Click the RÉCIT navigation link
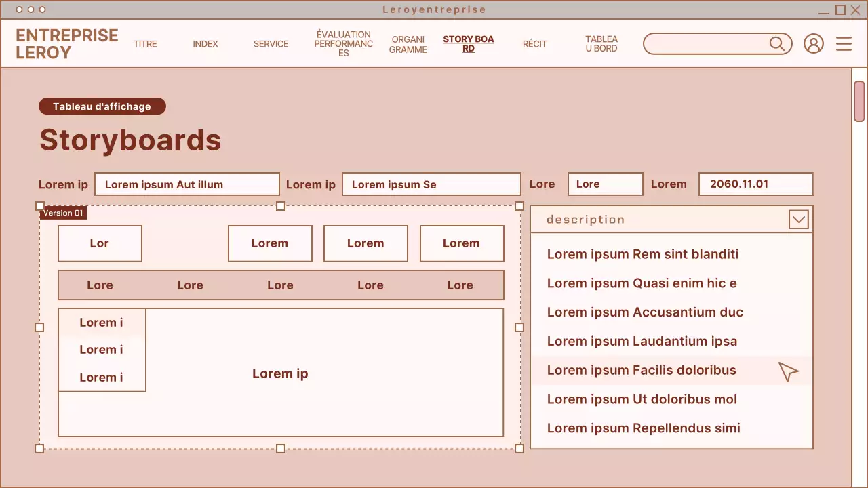 (535, 43)
